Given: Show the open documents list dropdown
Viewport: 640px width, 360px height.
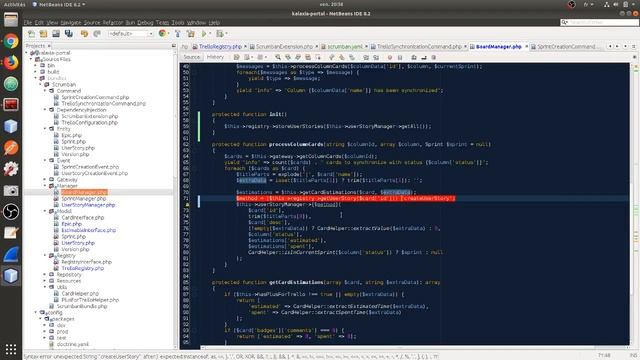Looking at the screenshot, I should [625, 47].
